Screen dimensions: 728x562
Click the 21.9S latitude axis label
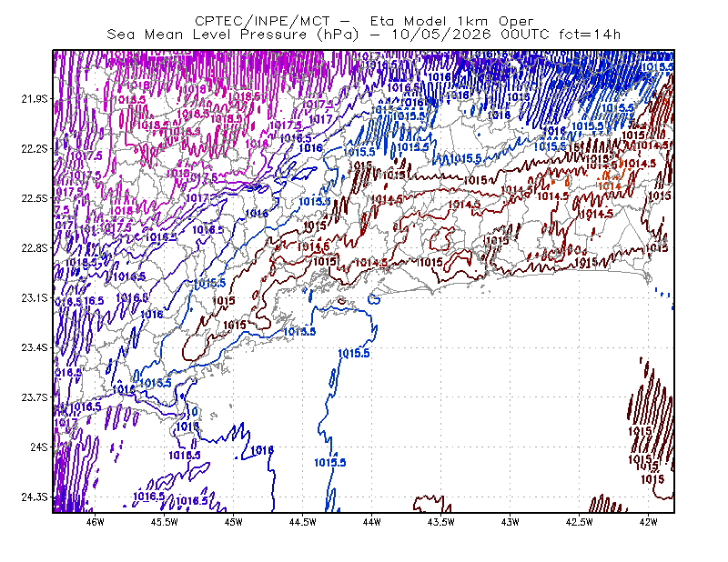(34, 99)
